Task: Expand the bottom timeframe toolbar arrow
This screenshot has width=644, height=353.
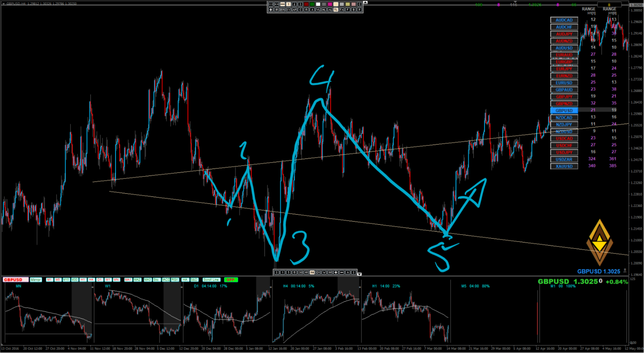Action: click(x=359, y=274)
